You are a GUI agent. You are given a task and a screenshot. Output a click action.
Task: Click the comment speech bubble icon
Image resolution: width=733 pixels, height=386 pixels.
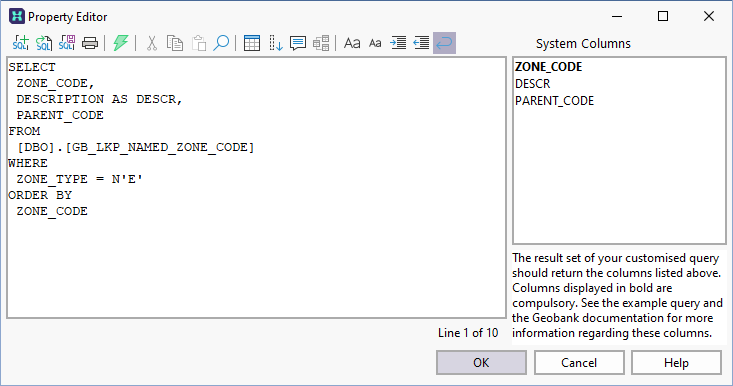[298, 43]
